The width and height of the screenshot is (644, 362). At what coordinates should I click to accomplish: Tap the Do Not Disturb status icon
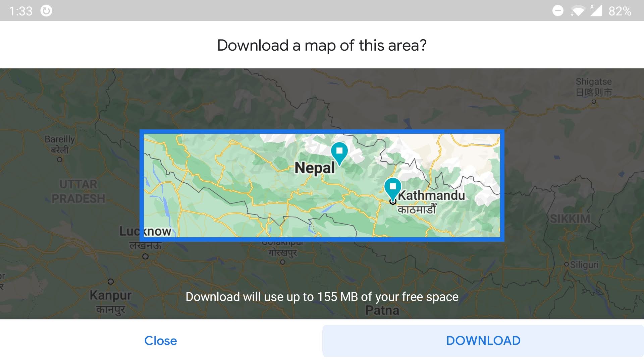click(x=557, y=11)
